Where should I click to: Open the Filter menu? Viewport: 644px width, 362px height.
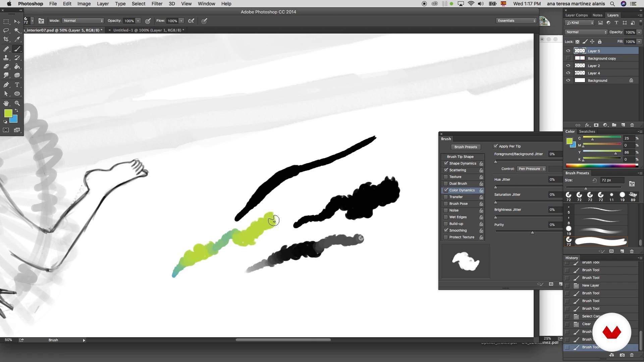tap(157, 4)
